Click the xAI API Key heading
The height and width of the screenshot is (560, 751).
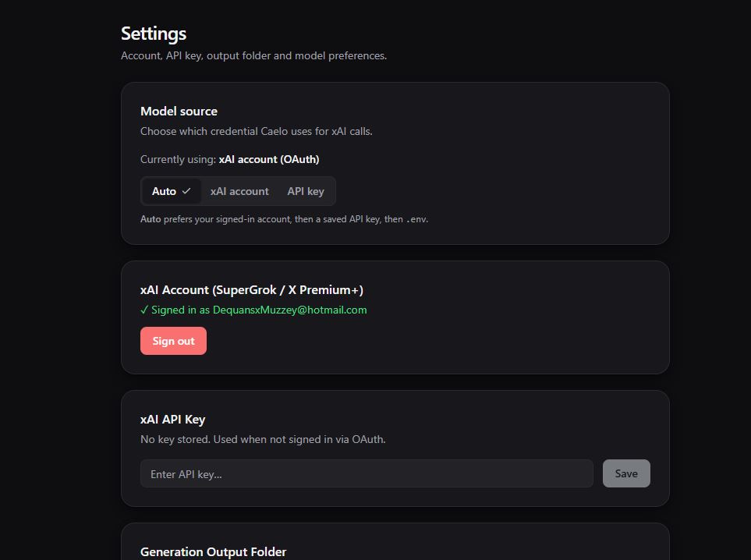coord(173,420)
